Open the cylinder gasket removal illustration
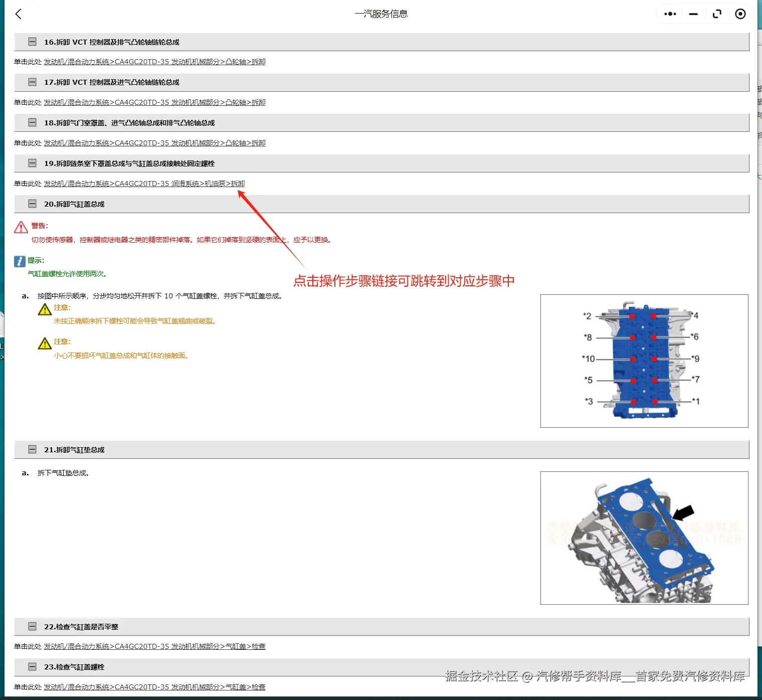The image size is (762, 700). pos(644,538)
